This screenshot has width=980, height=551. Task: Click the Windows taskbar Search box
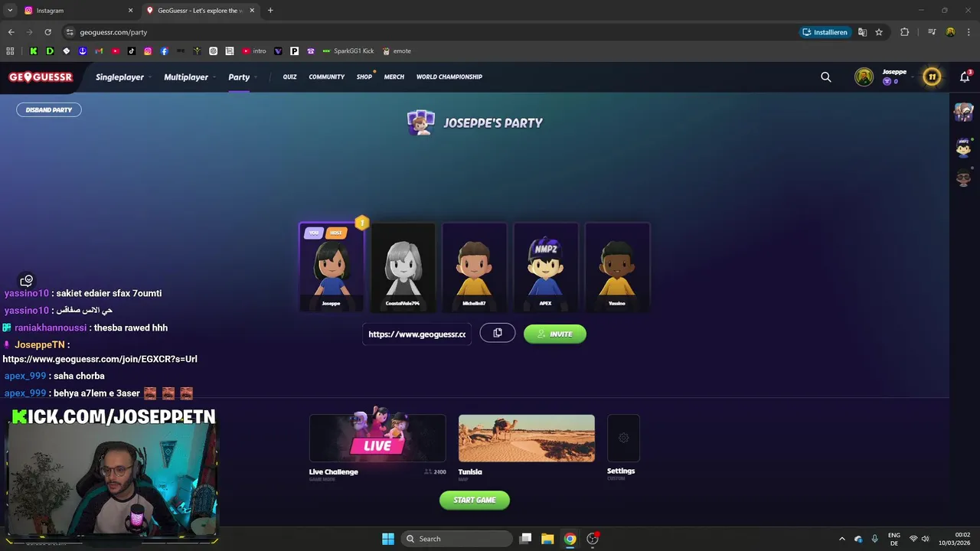(x=457, y=539)
